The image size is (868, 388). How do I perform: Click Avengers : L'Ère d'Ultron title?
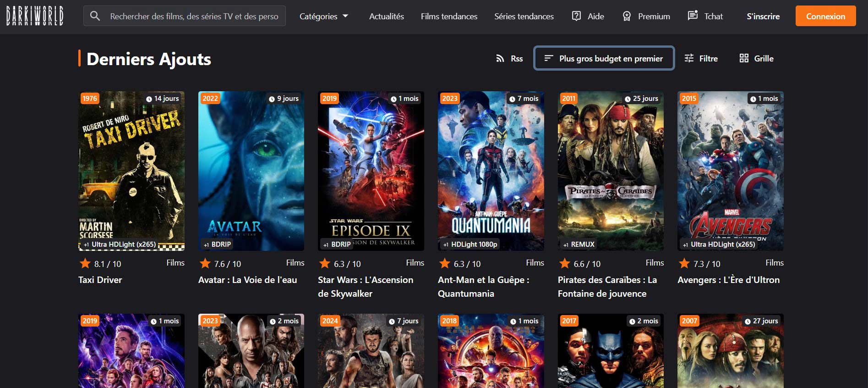tap(728, 280)
